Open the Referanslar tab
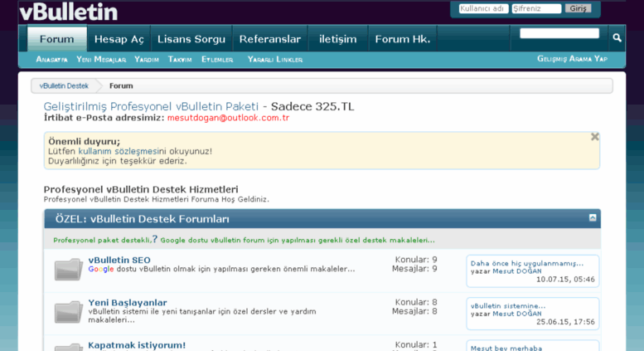 (270, 39)
